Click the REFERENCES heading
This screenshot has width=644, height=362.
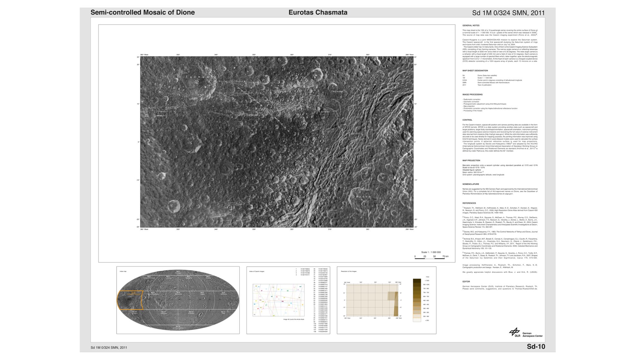tap(469, 203)
